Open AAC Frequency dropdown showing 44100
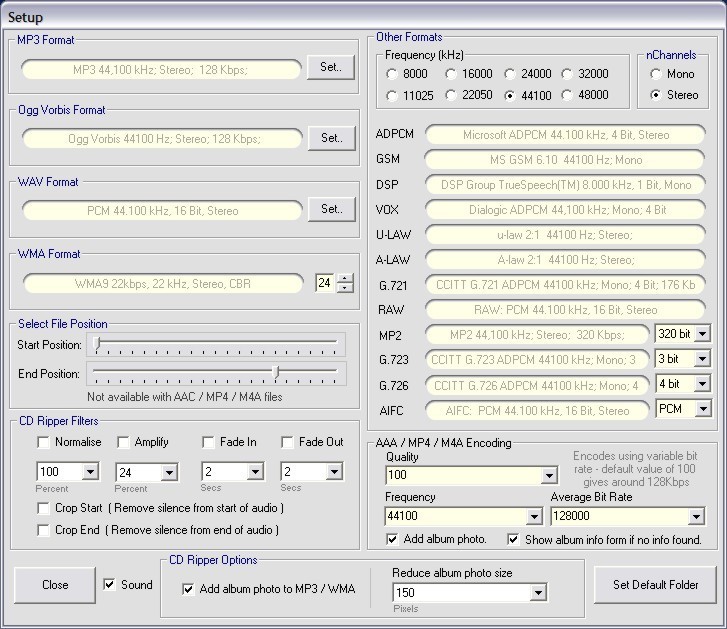This screenshot has width=727, height=629. [534, 516]
